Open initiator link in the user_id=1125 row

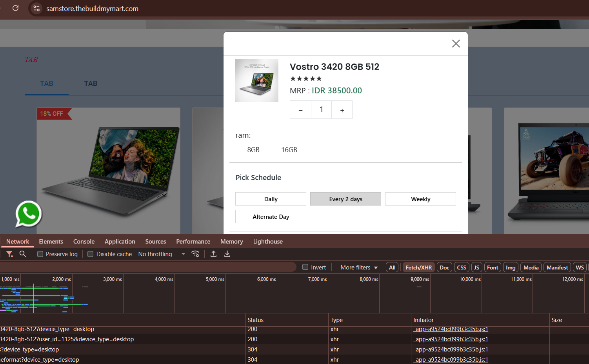point(452,339)
